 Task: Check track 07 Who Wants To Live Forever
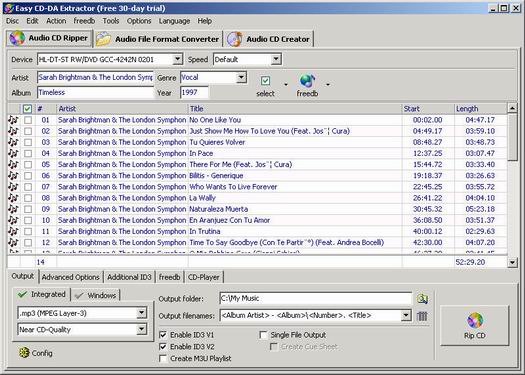(x=28, y=187)
